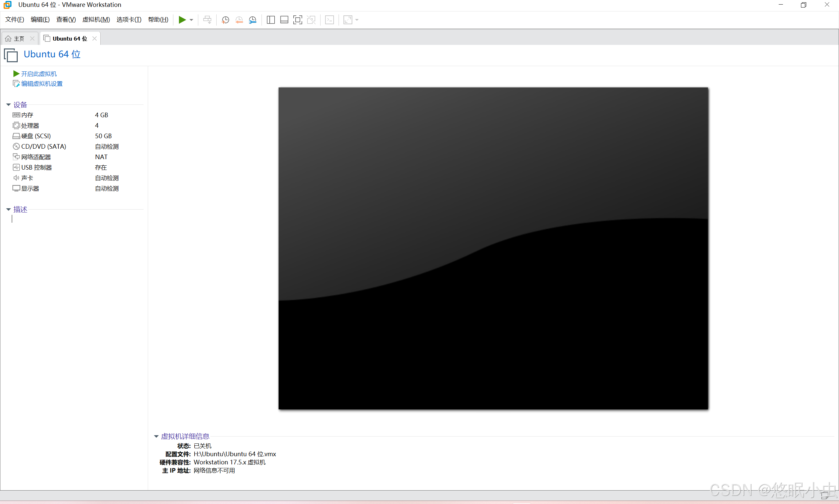Select the Ubuntu 64 位 tab
This screenshot has height=504, width=839.
point(70,39)
